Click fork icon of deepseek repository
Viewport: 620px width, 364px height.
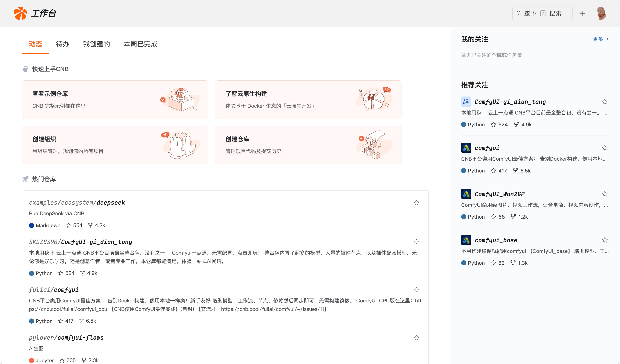coord(90,225)
